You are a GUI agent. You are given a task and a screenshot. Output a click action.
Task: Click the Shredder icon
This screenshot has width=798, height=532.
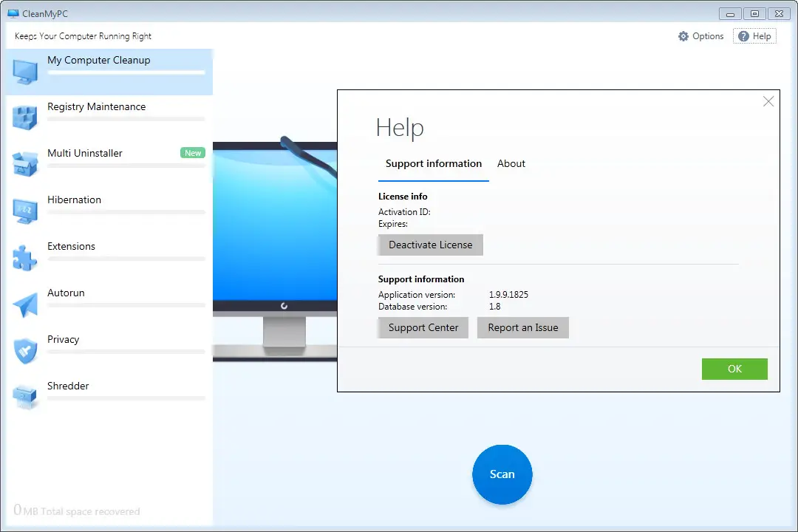pos(25,397)
